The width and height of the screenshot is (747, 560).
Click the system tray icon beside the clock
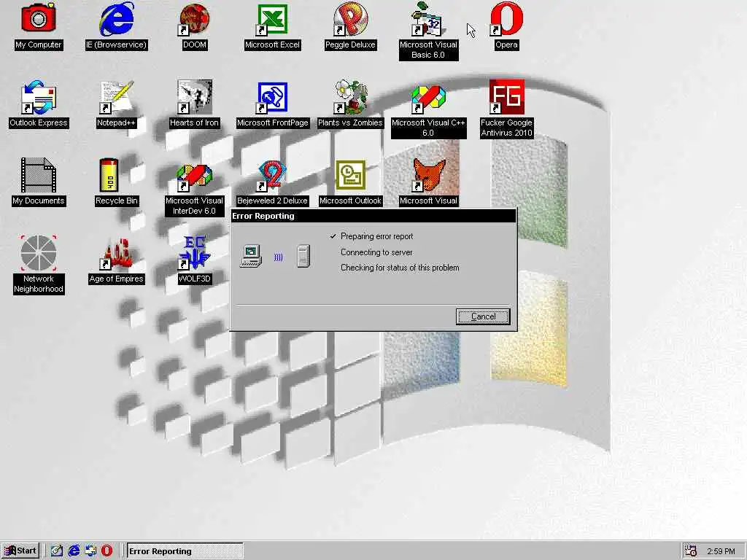pos(690,551)
